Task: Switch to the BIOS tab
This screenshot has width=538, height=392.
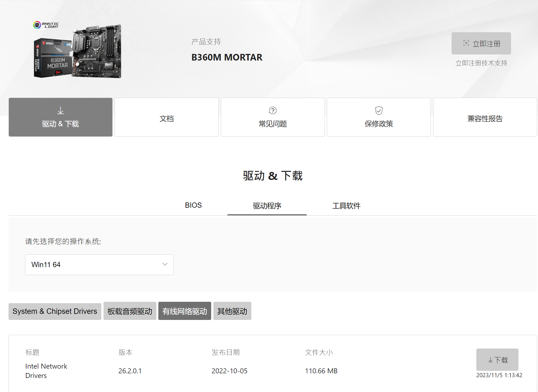Action: click(x=193, y=205)
